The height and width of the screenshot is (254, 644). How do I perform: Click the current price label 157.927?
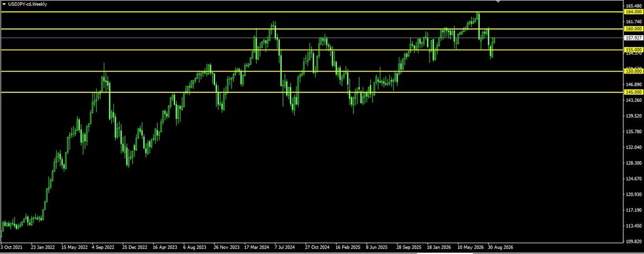[633, 38]
